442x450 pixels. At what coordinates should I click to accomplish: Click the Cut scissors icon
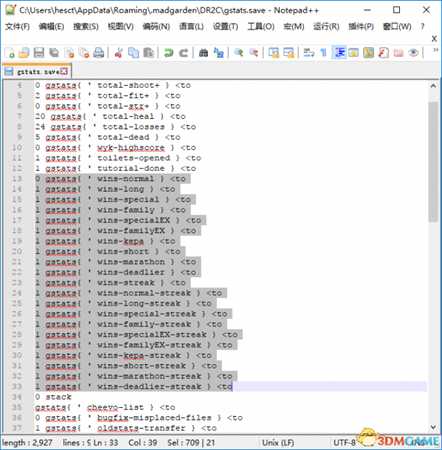[118, 53]
